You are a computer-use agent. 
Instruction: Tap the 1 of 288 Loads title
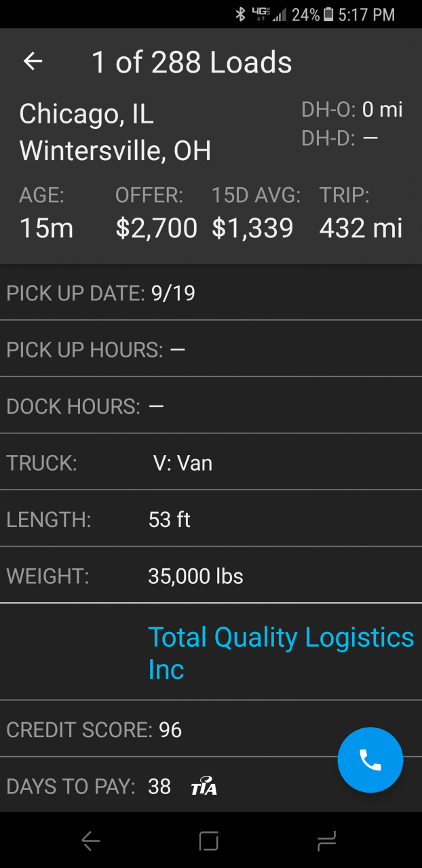[191, 62]
